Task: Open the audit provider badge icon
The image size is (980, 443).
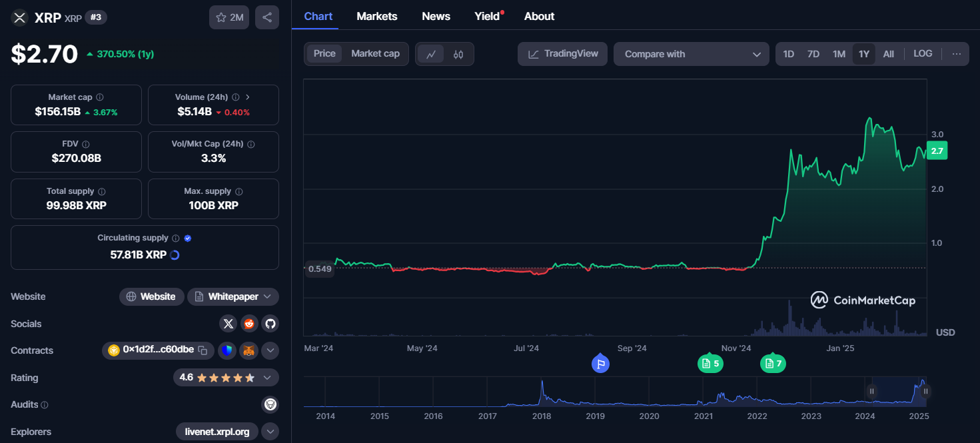Action: pos(270,404)
